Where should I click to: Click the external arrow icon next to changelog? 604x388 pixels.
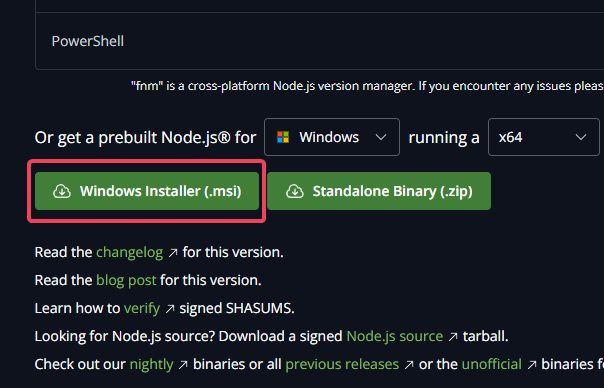pos(173,253)
